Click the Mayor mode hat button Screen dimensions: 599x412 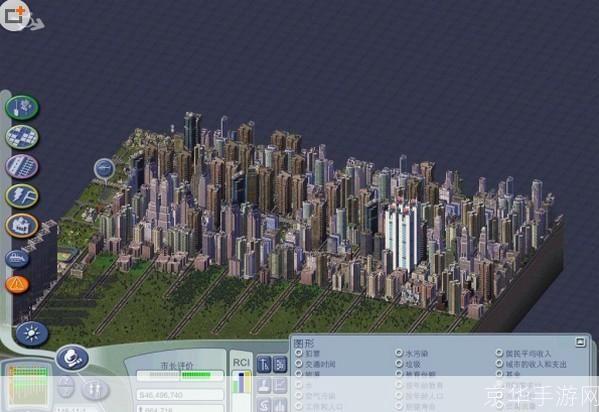(72, 358)
